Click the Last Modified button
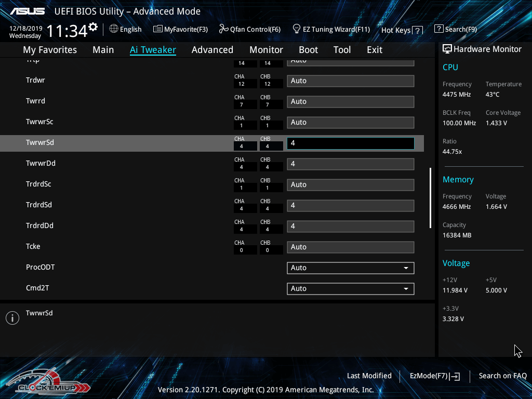 point(369,376)
